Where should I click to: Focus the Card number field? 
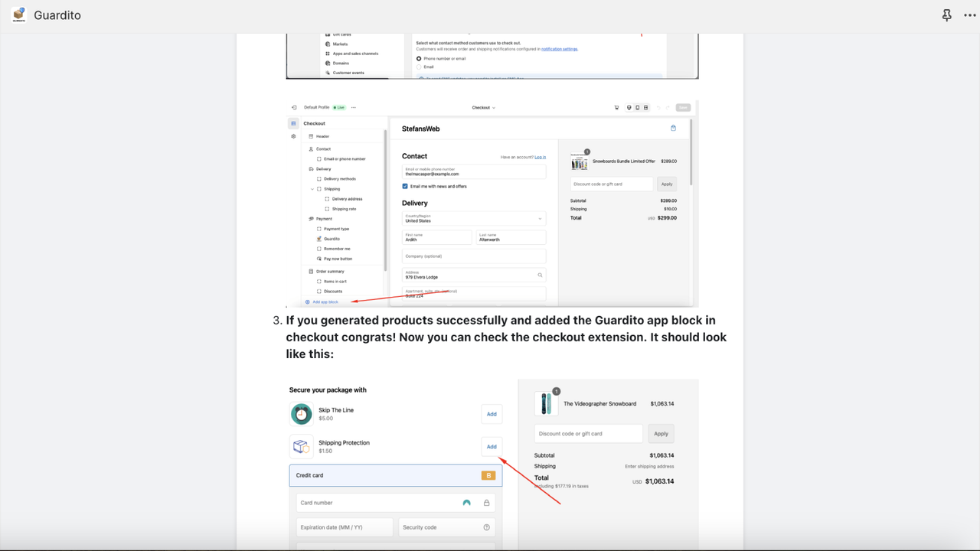396,503
